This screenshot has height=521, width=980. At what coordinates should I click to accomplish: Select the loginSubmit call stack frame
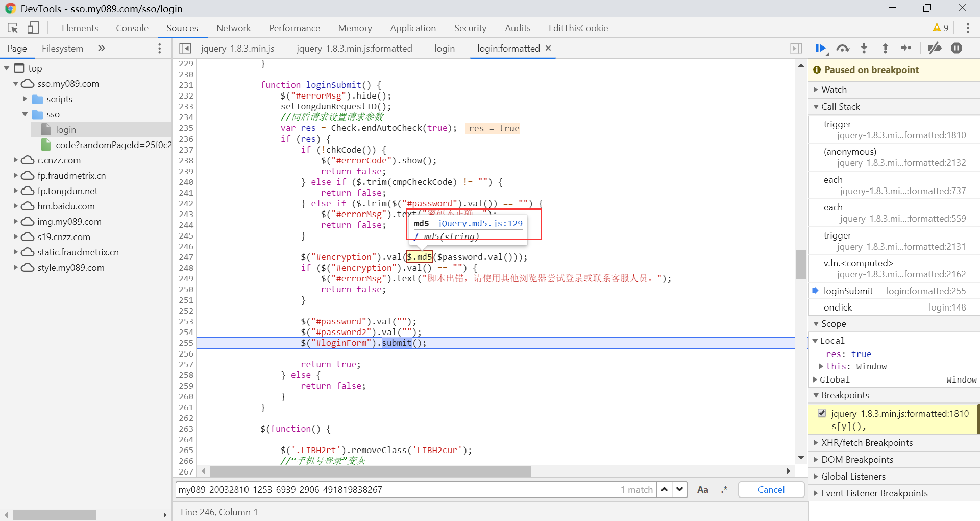[894, 291]
